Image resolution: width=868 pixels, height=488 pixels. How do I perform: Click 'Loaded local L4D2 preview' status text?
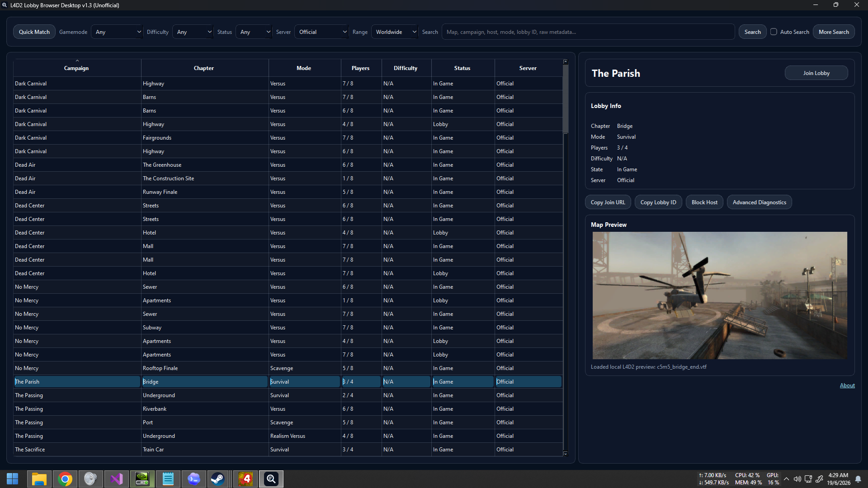648,367
